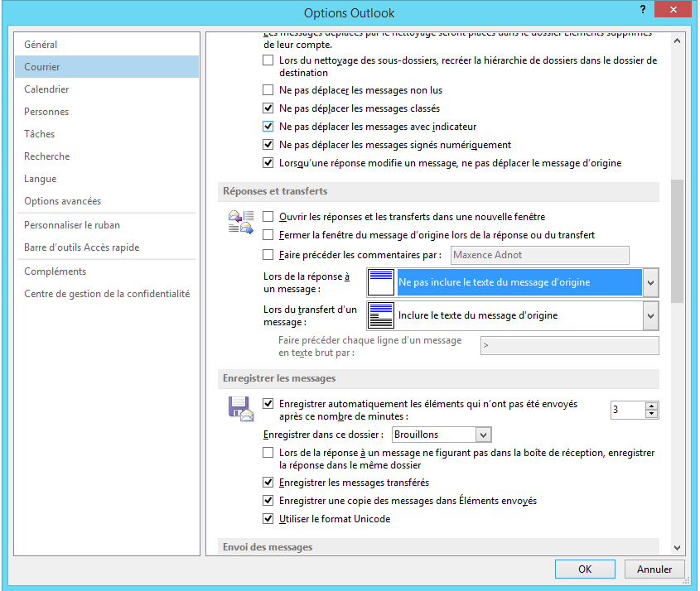The image size is (700, 591).
Task: Switch to Langue options
Action: coord(107,179)
